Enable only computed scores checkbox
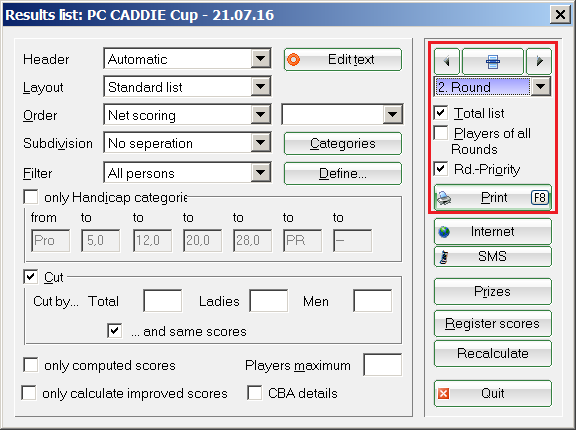This screenshot has height=430, width=576. coord(30,365)
